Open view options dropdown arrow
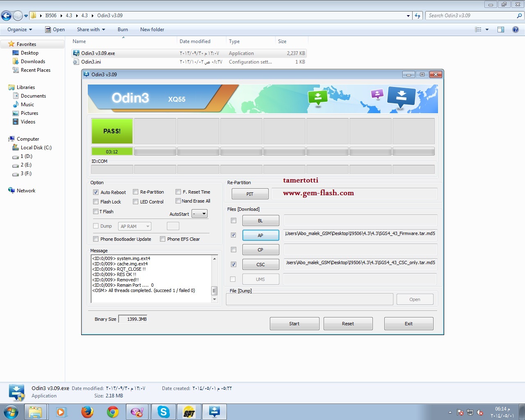 487,30
